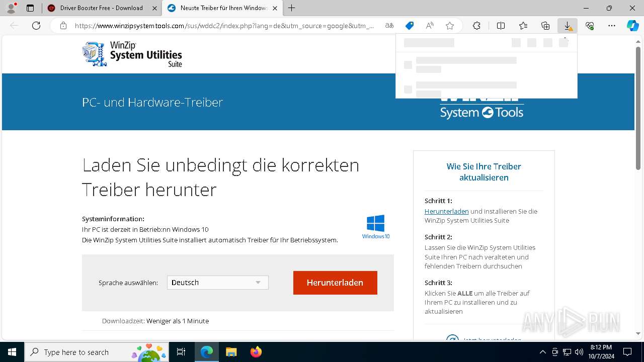The width and height of the screenshot is (644, 362).
Task: Open the Copilot sidebar
Action: [633, 26]
